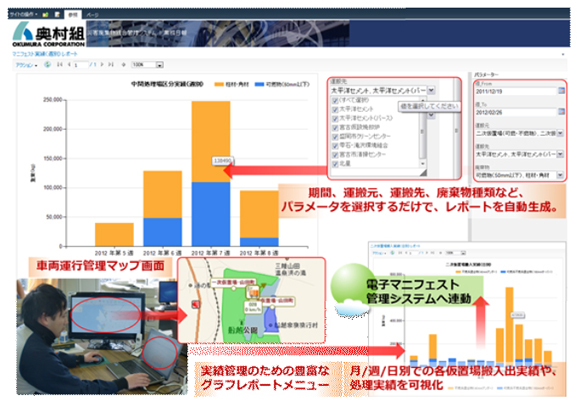Toggle the (すべて選択) checkbox

pyautogui.click(x=335, y=100)
